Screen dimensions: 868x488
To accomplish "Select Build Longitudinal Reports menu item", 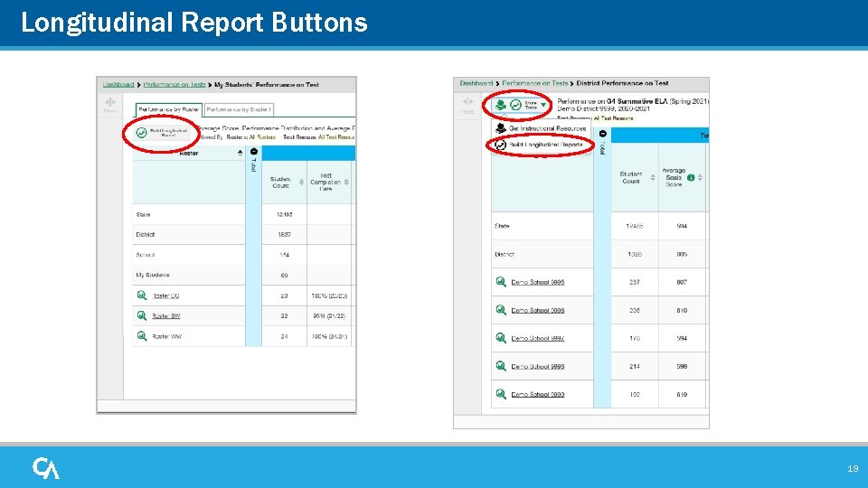I will coord(541,145).
